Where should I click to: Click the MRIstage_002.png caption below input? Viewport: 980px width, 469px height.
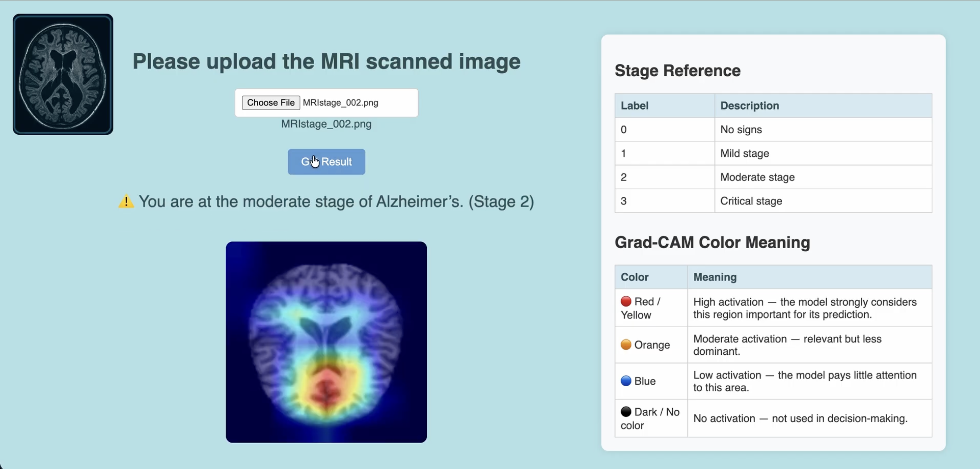326,124
